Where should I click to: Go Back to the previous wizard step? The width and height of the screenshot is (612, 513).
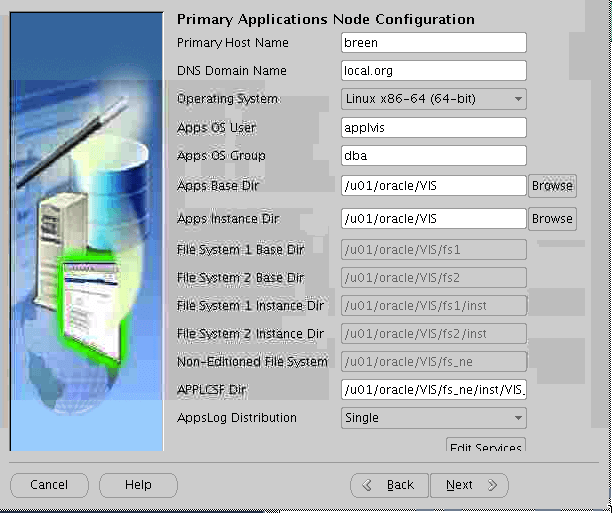(x=389, y=485)
